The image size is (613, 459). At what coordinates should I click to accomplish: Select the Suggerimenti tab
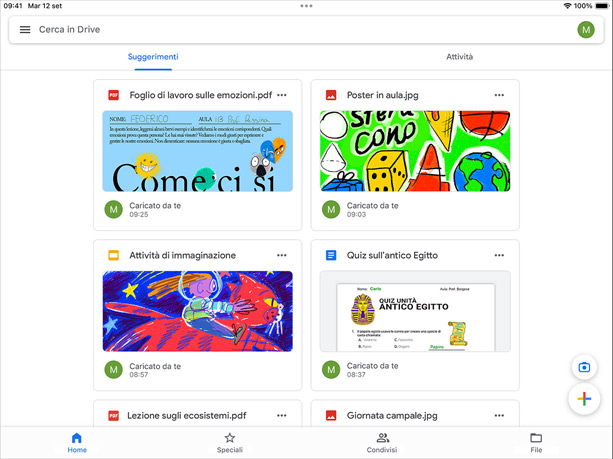click(x=153, y=57)
